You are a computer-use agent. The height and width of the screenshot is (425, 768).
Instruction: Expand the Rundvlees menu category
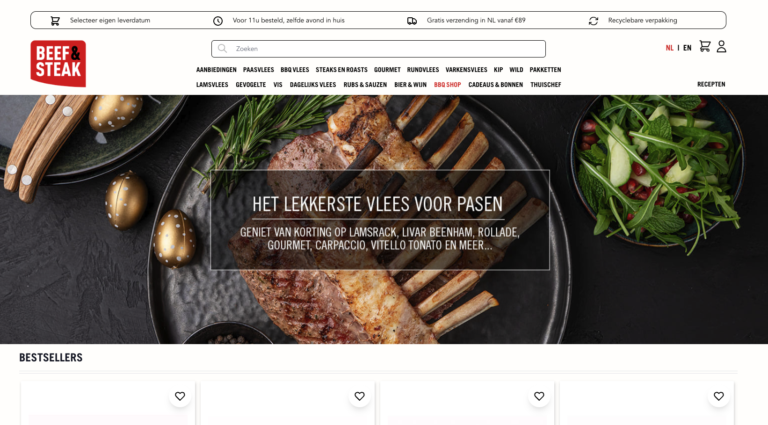pos(423,70)
